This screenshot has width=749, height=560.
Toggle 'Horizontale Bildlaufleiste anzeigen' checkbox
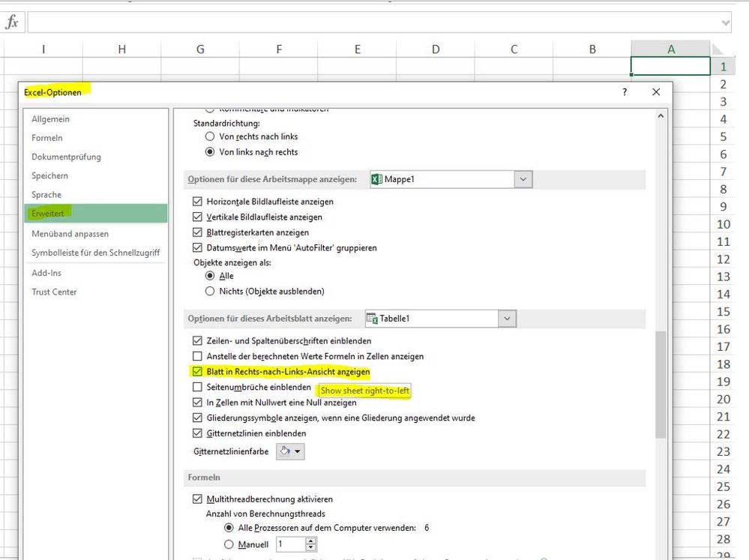tap(197, 202)
